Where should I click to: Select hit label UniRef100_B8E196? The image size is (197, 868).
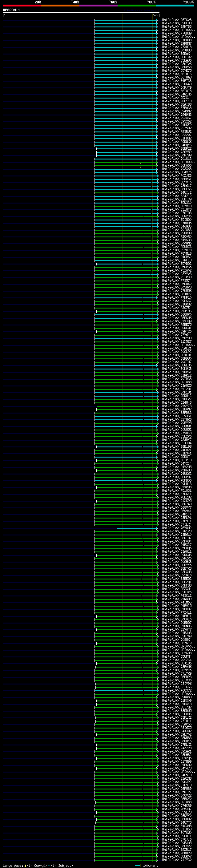(177, 447)
